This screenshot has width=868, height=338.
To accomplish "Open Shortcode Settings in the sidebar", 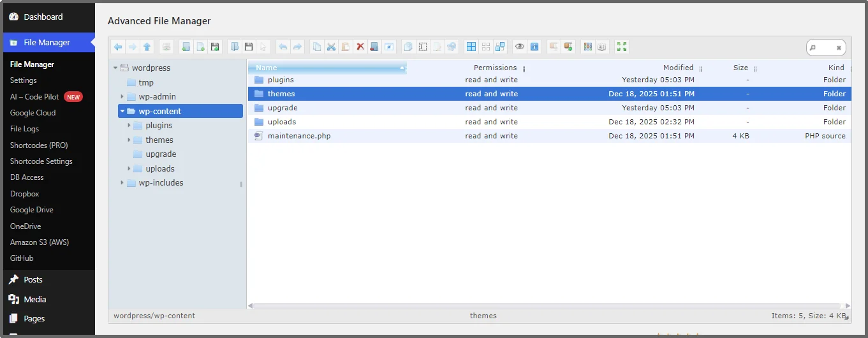I will click(41, 161).
